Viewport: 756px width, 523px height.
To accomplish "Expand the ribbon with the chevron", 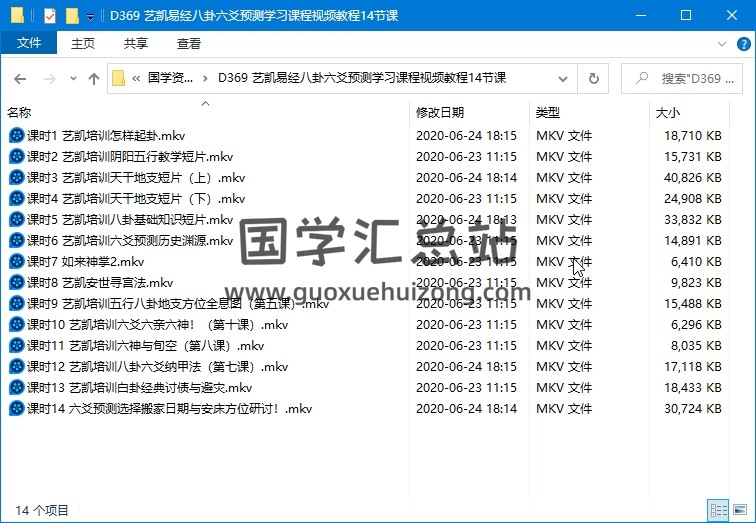I will coord(720,44).
